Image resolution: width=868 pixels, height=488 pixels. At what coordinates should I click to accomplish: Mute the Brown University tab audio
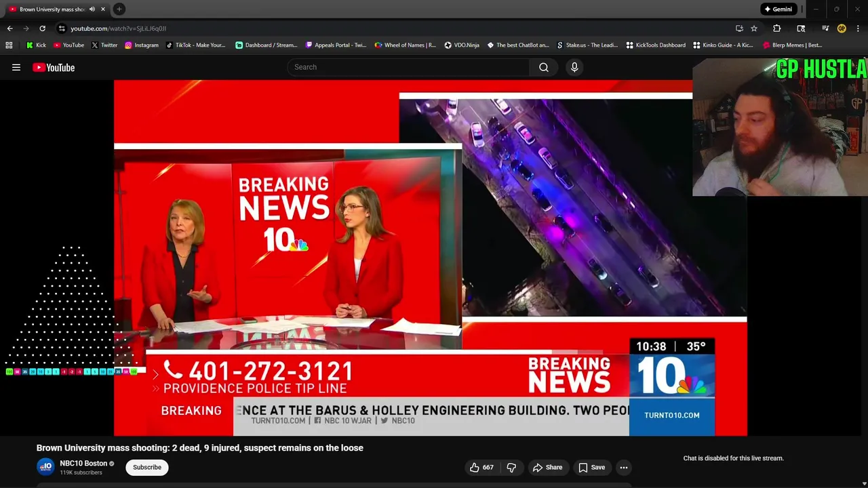92,9
